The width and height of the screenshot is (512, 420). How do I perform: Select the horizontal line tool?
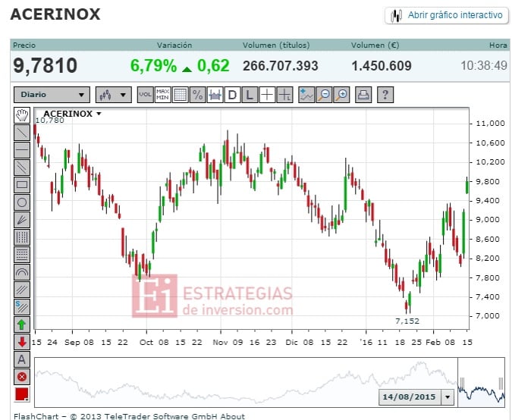[x=22, y=150]
